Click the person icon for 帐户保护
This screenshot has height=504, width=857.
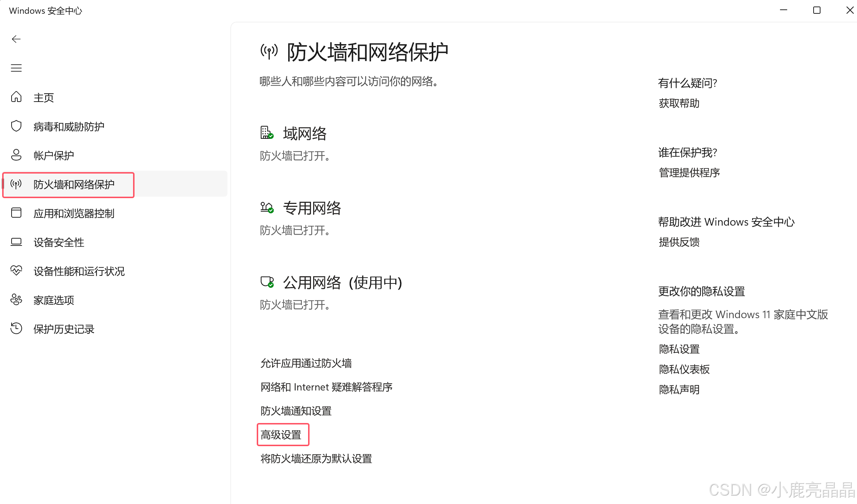click(16, 155)
